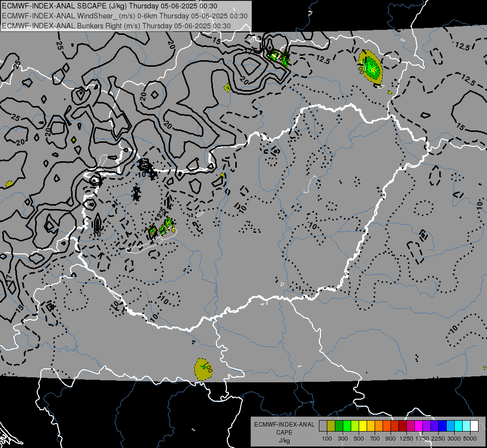Choose the bright green legend swatch
The width and height of the screenshot is (487, 448).
(x=347, y=426)
